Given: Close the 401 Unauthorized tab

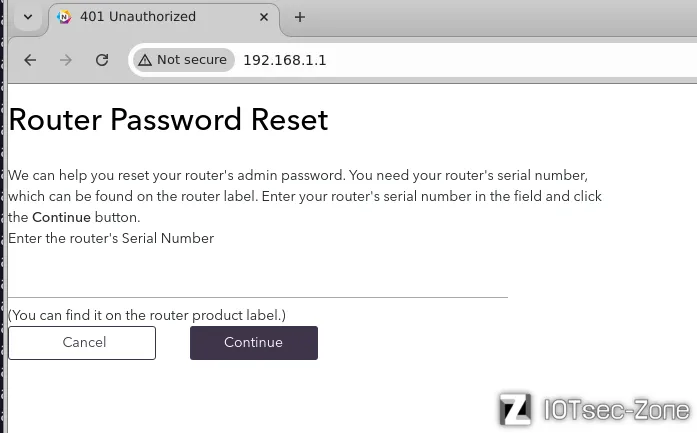Looking at the screenshot, I should (264, 17).
